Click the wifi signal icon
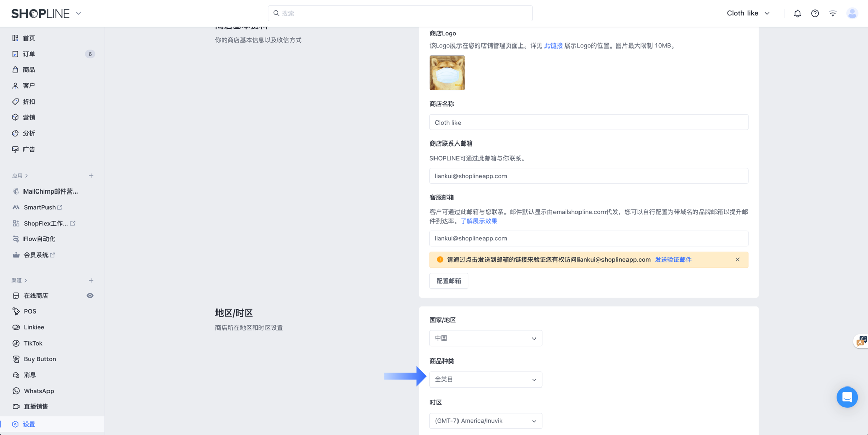The height and width of the screenshot is (435, 868). pyautogui.click(x=833, y=14)
